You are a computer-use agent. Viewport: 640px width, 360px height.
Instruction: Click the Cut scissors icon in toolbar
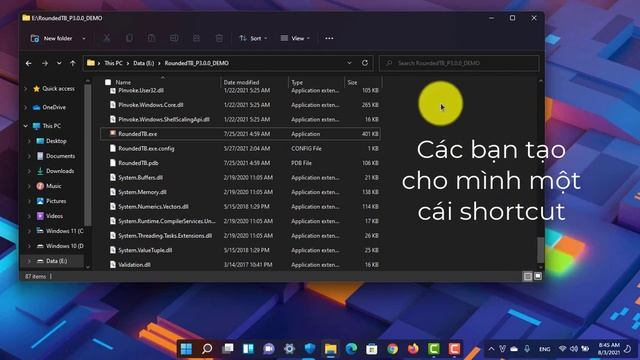pyautogui.click(x=107, y=38)
